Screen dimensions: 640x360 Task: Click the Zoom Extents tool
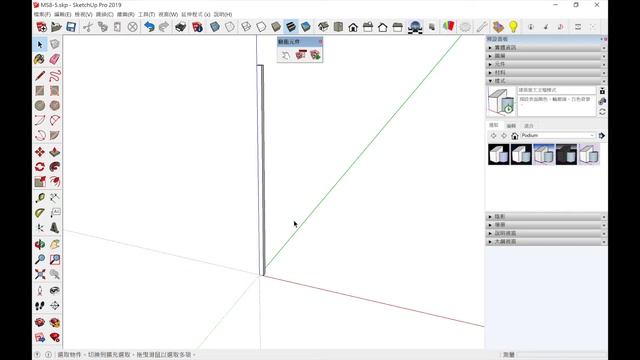40,274
